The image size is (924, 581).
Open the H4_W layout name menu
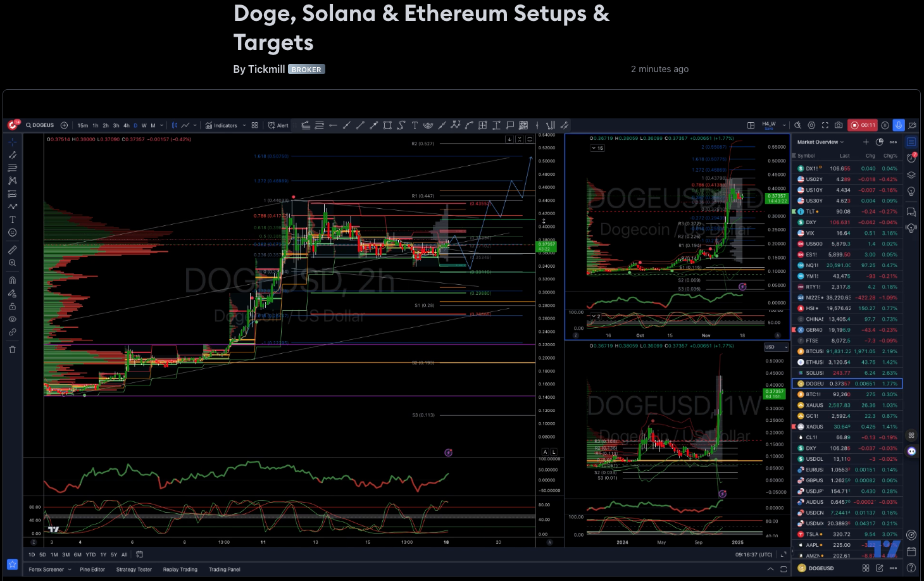(x=769, y=125)
